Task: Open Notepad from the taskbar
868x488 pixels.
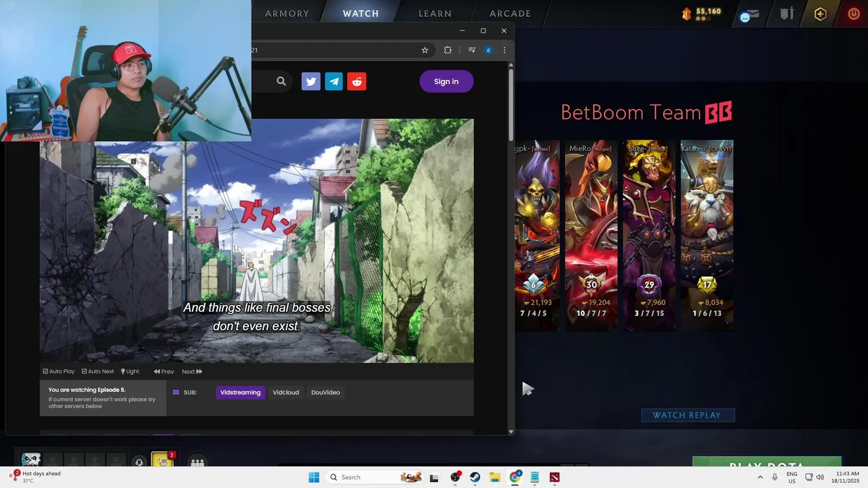Action: coord(535,477)
